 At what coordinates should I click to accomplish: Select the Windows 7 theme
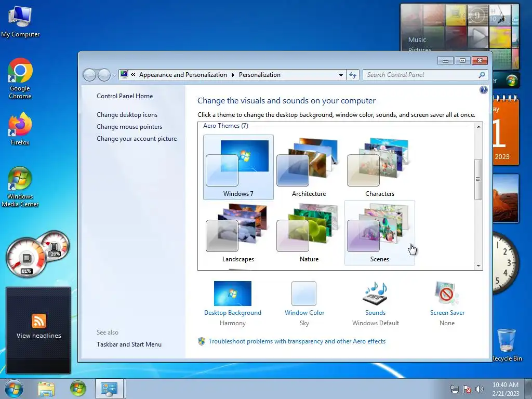(x=238, y=167)
